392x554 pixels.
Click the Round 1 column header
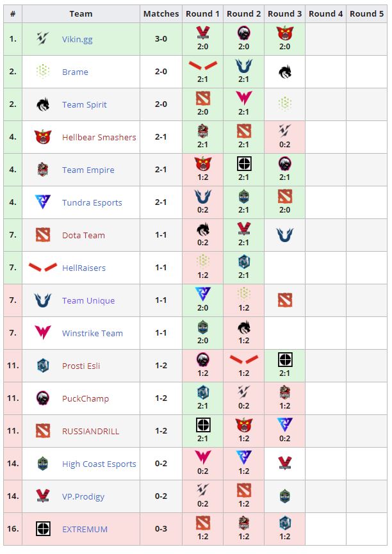point(203,13)
